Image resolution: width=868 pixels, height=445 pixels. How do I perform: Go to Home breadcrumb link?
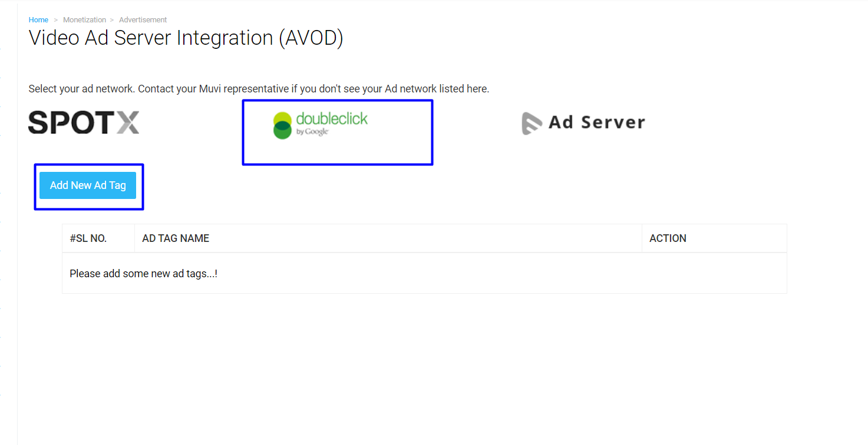coord(38,20)
